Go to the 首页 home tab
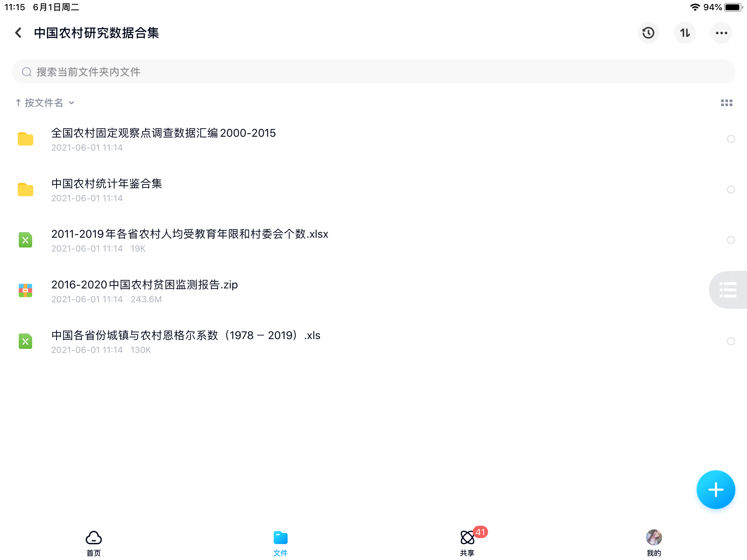 pos(93,543)
